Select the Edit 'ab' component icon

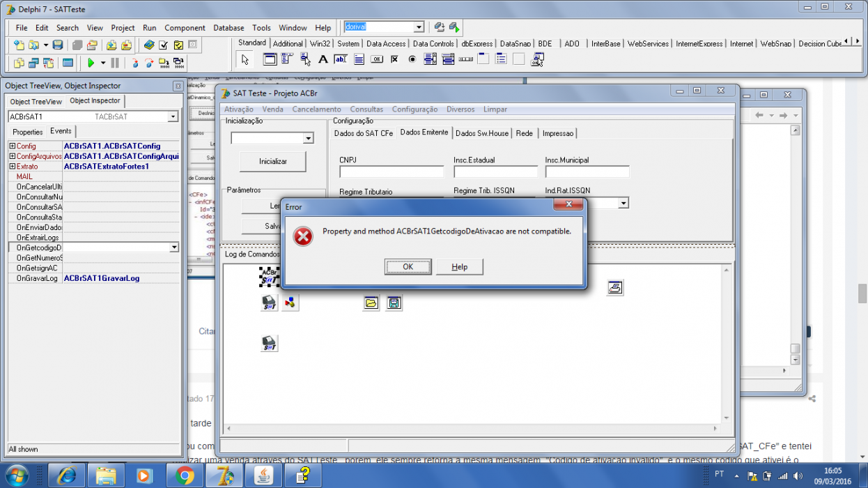(x=341, y=60)
